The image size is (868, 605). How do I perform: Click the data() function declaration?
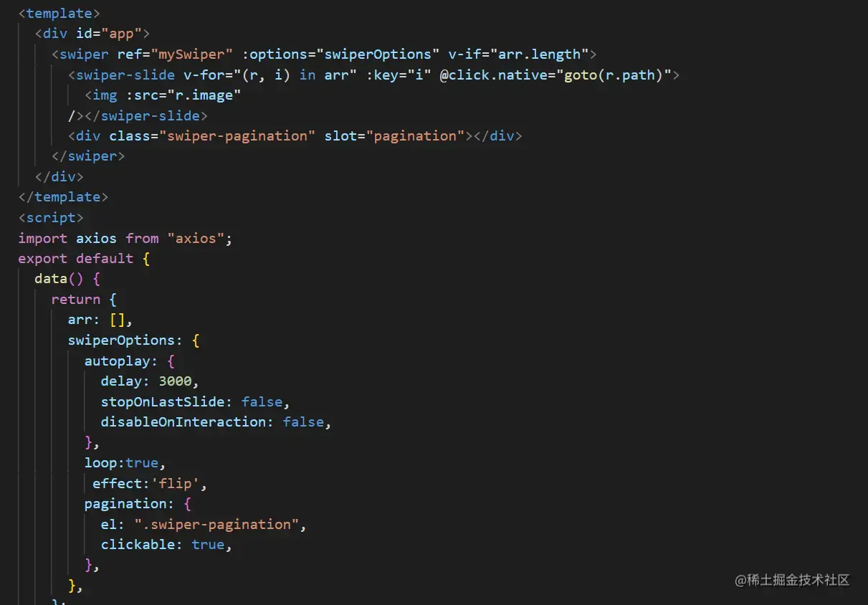point(67,279)
